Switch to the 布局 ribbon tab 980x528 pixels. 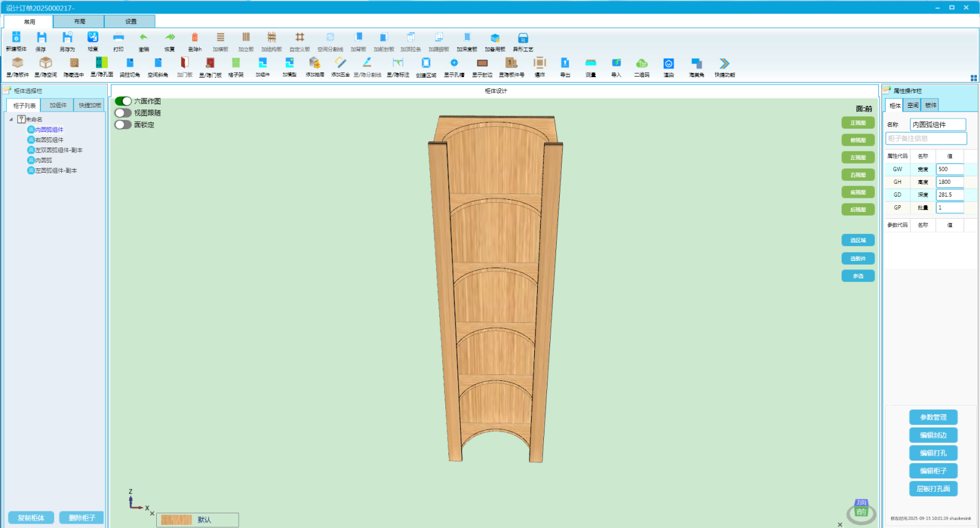click(x=80, y=21)
